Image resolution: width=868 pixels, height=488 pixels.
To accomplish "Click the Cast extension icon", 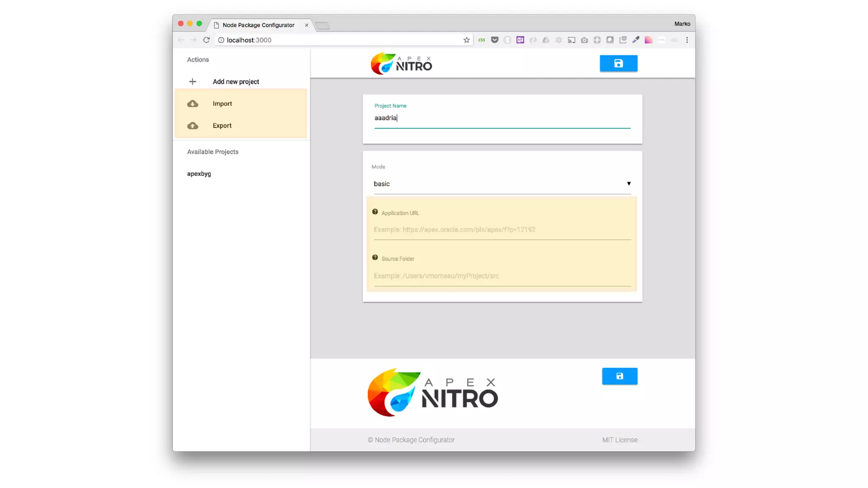I will tap(571, 40).
